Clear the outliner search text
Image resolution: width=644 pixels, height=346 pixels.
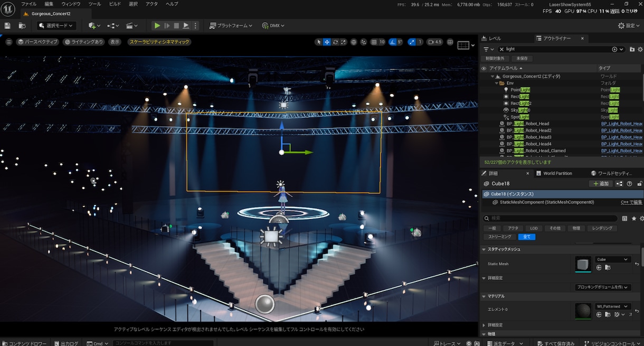coord(501,49)
